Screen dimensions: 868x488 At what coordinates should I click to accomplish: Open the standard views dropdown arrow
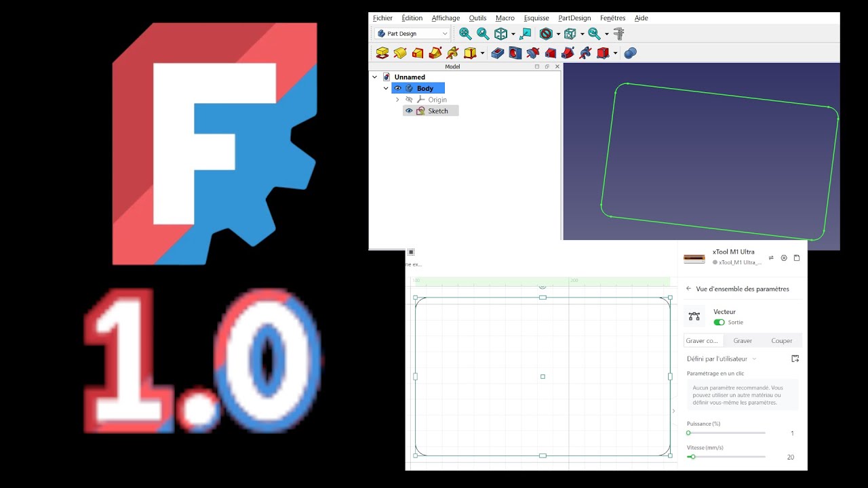click(513, 34)
